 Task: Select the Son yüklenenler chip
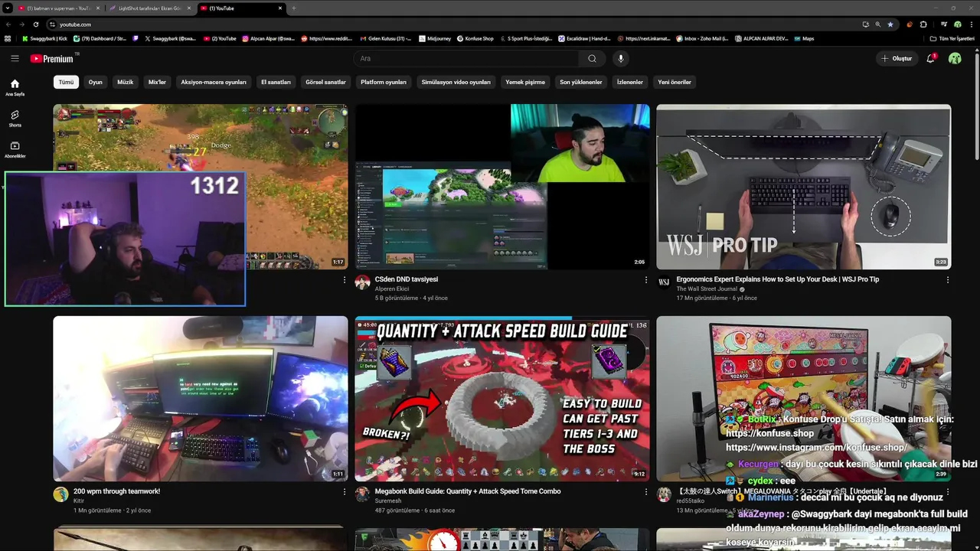click(x=581, y=82)
